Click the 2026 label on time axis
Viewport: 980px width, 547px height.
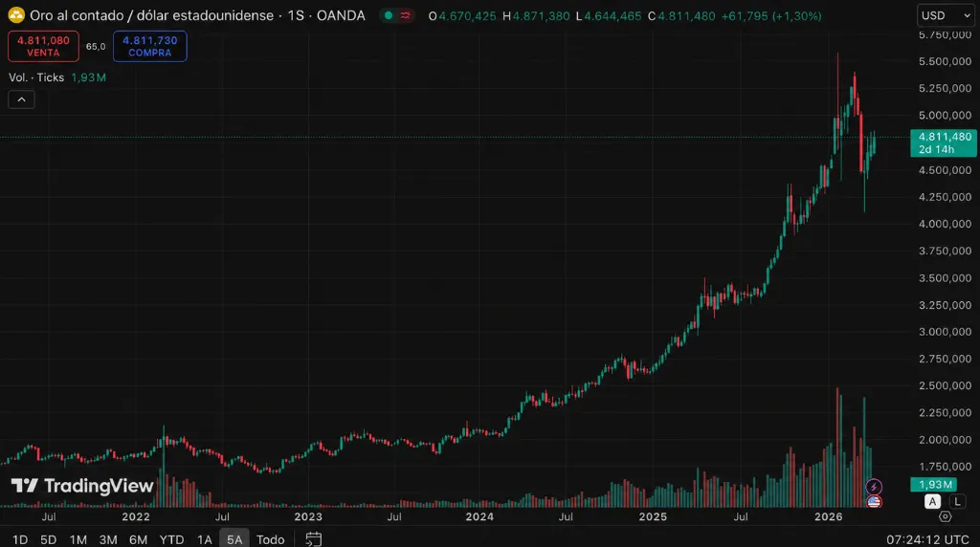point(828,517)
